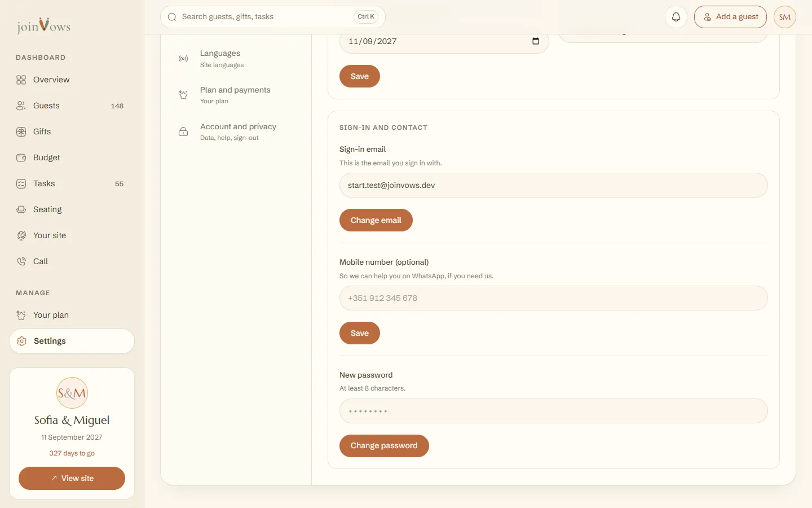
Task: Click Change password button
Action: 384,446
